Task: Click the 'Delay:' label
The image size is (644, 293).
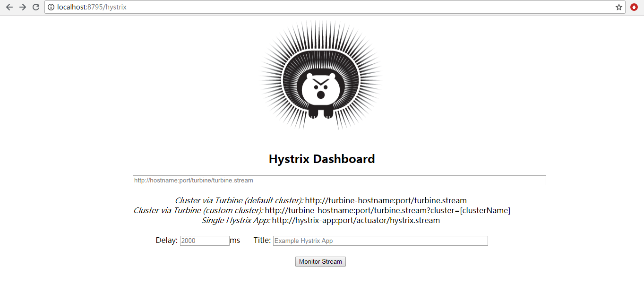Action: click(167, 241)
